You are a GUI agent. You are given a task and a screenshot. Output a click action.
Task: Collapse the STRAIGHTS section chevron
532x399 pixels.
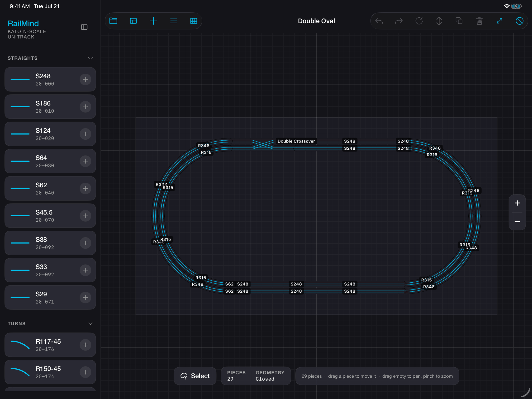90,58
